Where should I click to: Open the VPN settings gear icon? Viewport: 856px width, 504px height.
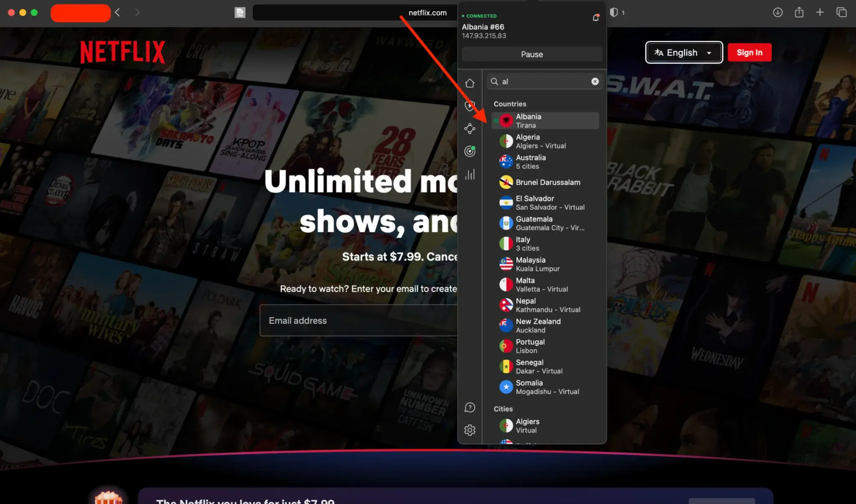tap(470, 430)
